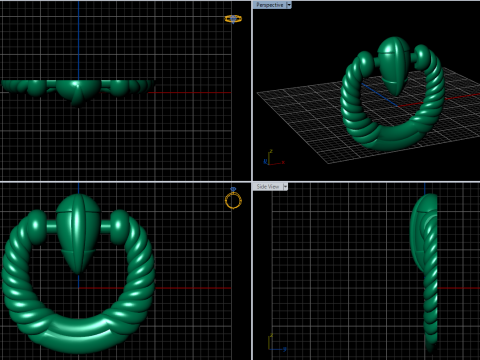Image resolution: width=480 pixels, height=360 pixels.
Task: Click the XYZ axis gizmo in Perspective
Action: click(x=273, y=158)
